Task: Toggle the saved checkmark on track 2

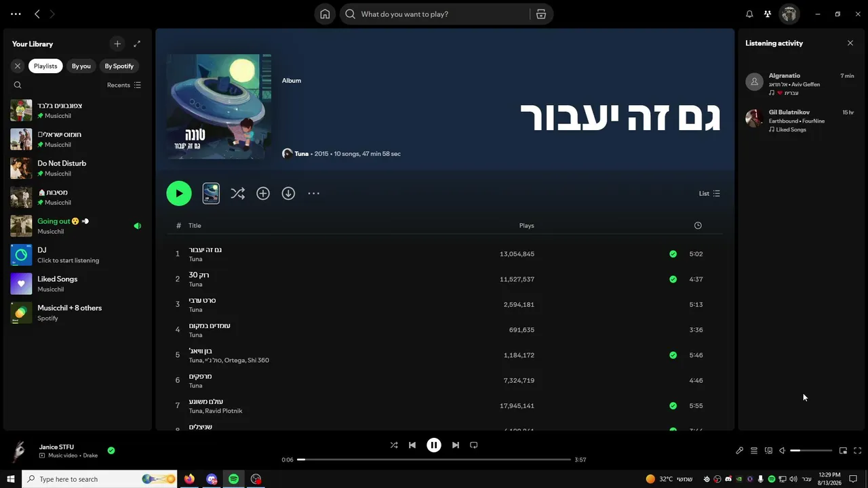Action: click(x=673, y=279)
